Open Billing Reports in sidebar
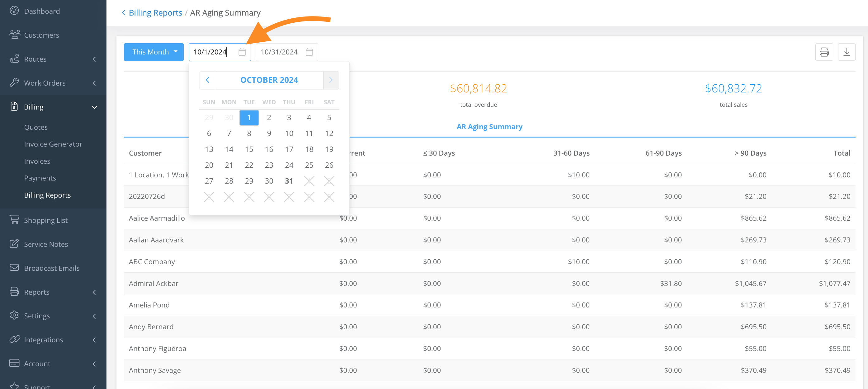 pyautogui.click(x=47, y=195)
